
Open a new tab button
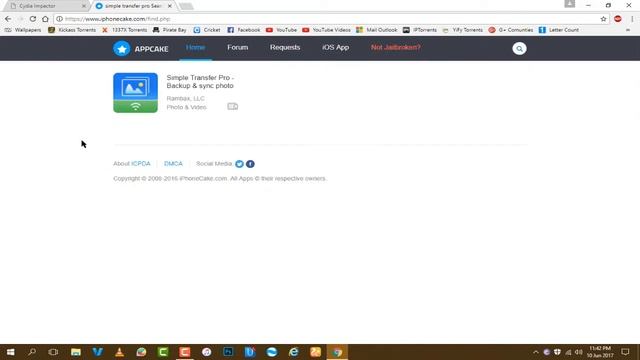tap(186, 6)
